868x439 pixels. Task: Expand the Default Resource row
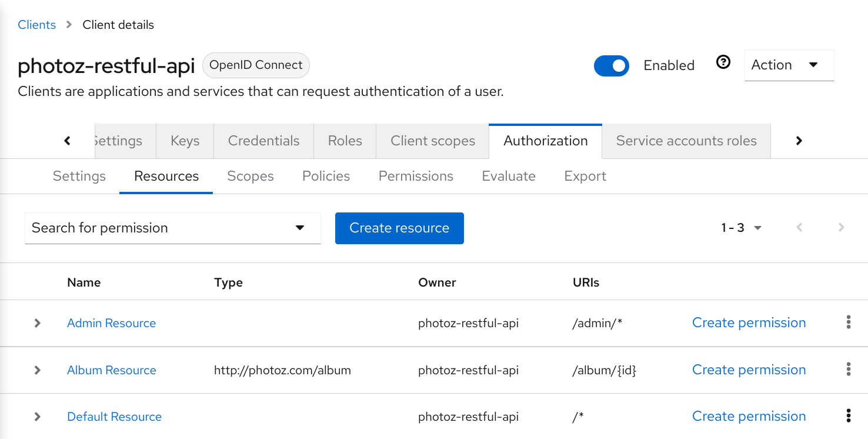(38, 417)
